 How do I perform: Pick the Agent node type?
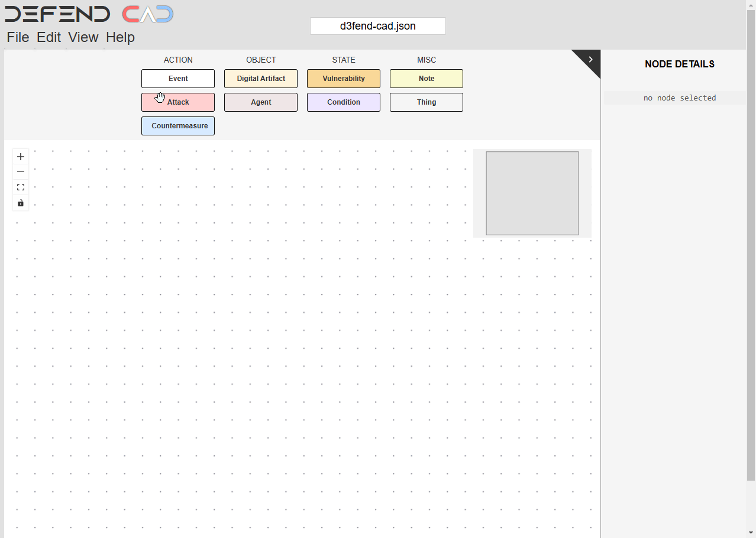point(261,102)
